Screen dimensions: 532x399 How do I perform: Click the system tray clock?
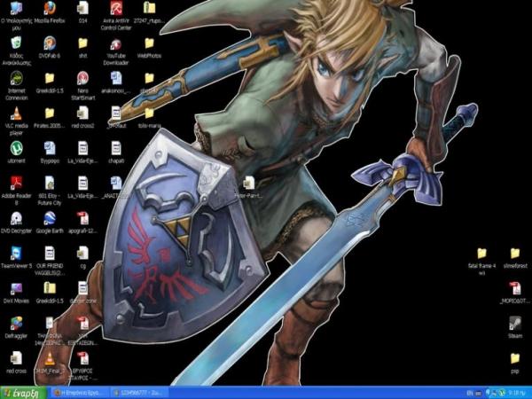[515, 391]
